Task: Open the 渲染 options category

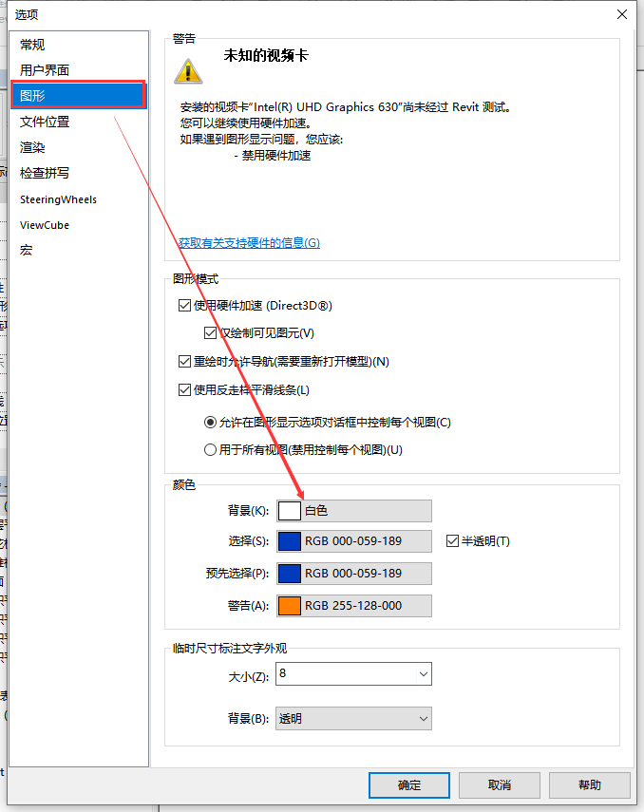Action: pos(79,147)
